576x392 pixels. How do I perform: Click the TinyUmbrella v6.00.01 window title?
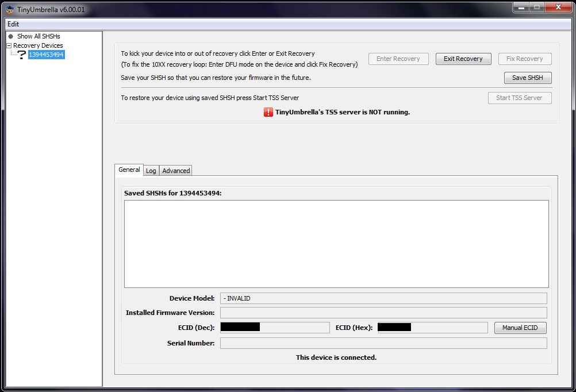click(x=51, y=10)
